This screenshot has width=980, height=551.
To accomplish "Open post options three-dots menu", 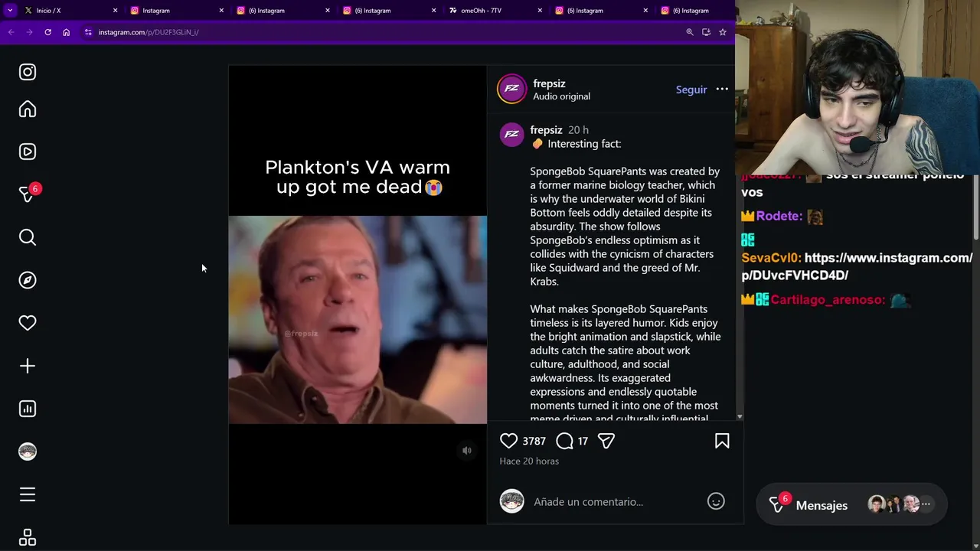I will 722,90.
